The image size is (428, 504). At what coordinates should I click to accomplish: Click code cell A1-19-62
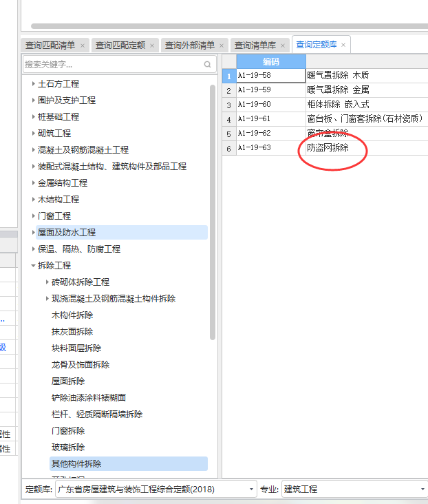point(271,134)
